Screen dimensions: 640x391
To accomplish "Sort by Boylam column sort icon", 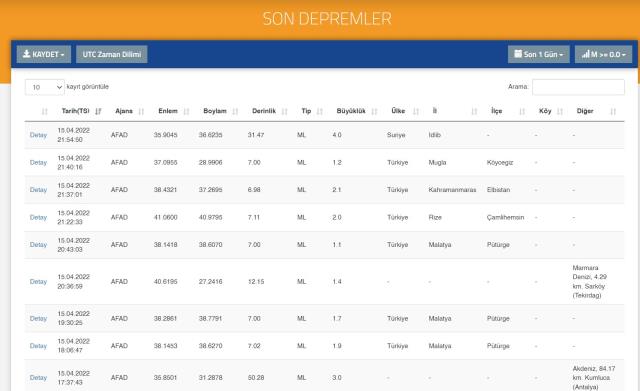I will 235,111.
